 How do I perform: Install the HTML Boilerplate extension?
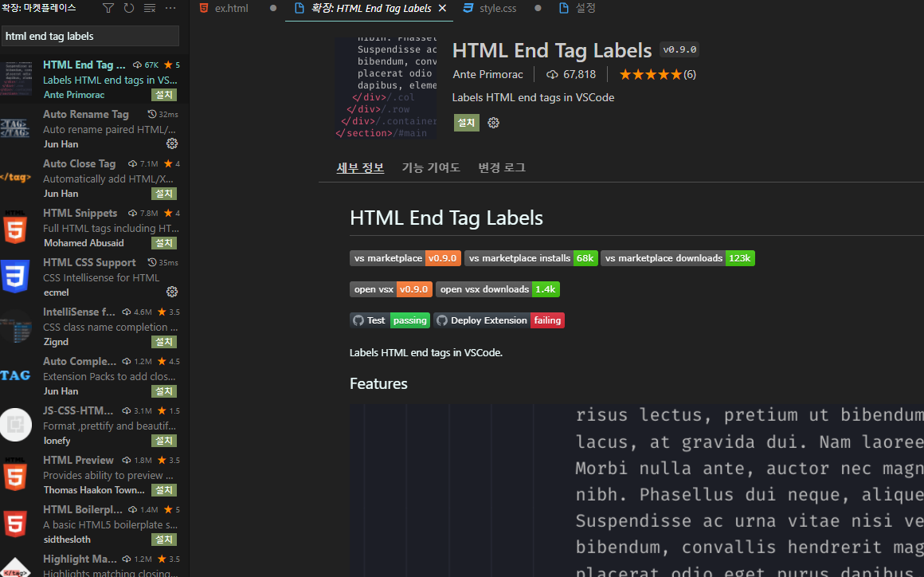[164, 540]
